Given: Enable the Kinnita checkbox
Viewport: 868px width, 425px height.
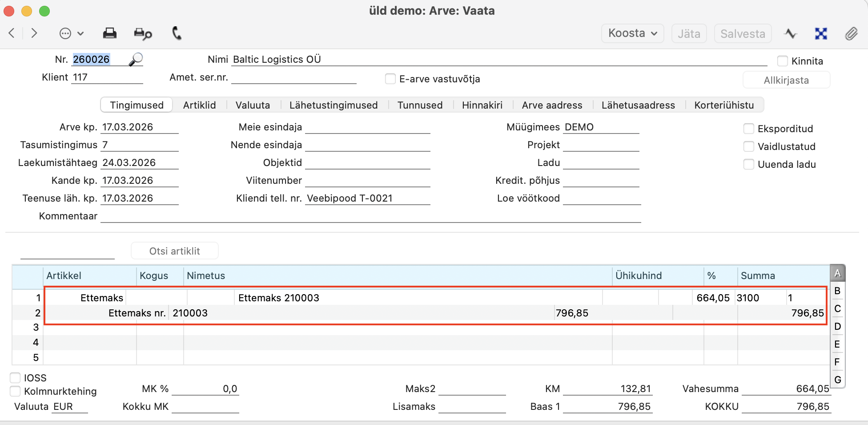Looking at the screenshot, I should coord(783,61).
